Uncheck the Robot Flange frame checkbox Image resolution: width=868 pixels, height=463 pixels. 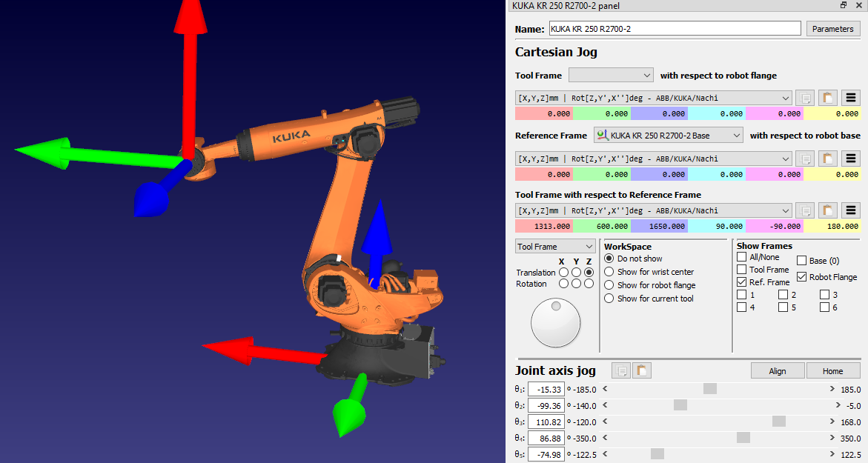coord(802,277)
